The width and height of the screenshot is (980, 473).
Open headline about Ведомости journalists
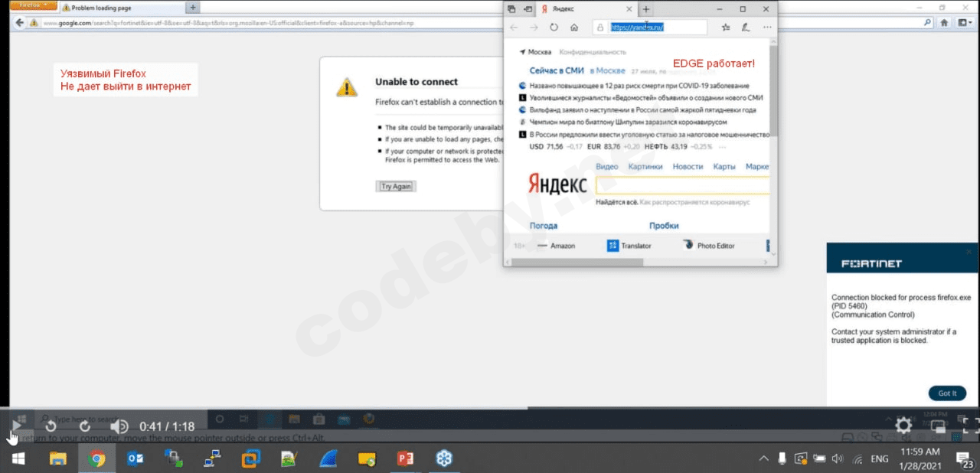click(x=645, y=98)
